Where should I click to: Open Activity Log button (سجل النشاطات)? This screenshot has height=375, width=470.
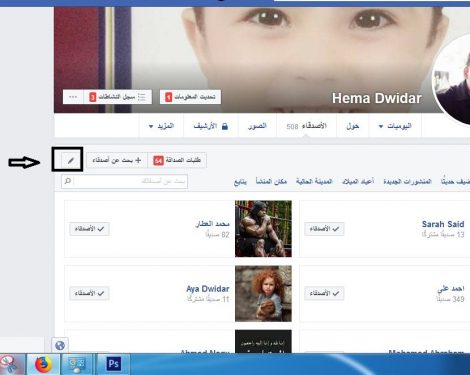pos(118,97)
